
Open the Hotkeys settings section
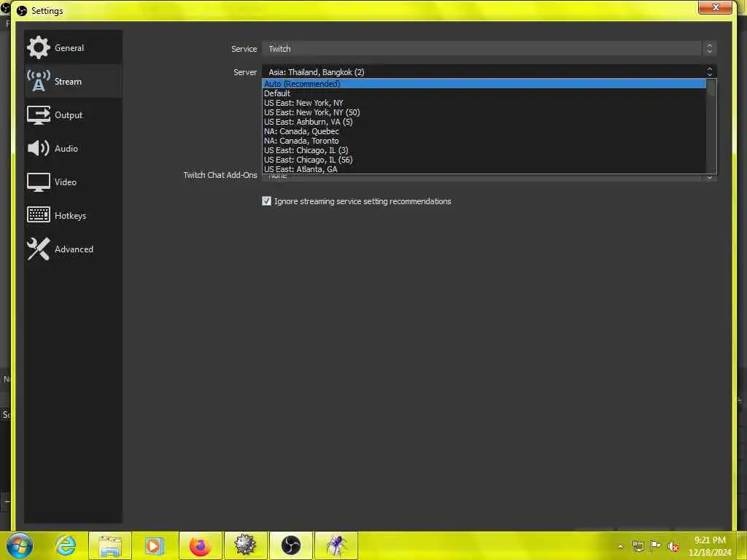click(x=73, y=216)
